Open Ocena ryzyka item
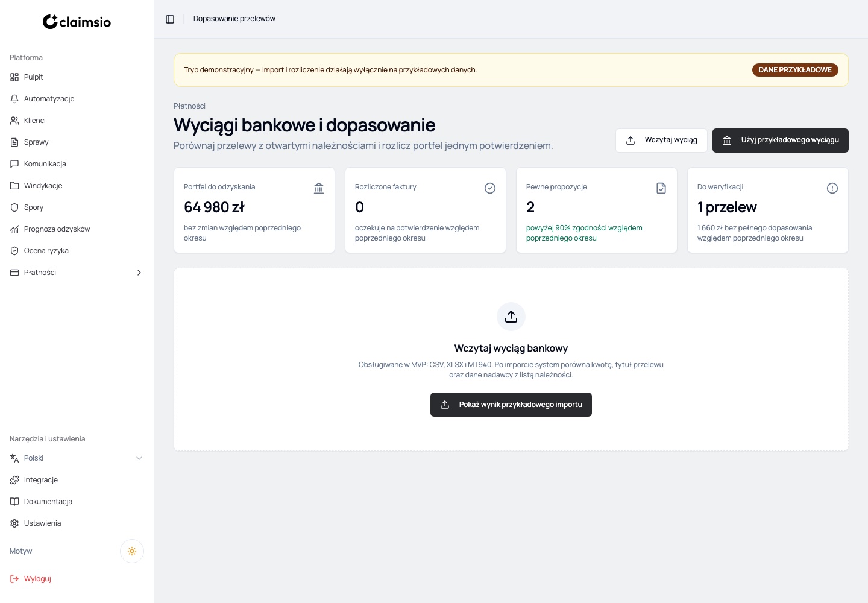 [77, 251]
